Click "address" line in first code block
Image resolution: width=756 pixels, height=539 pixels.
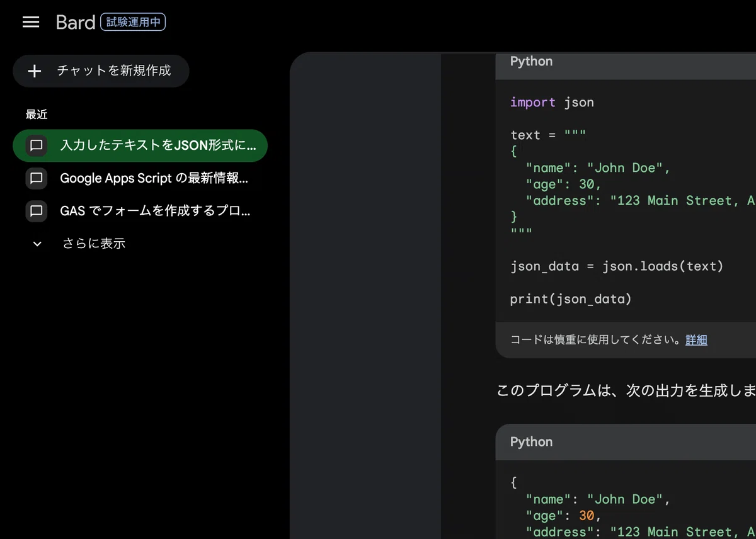[x=641, y=201]
